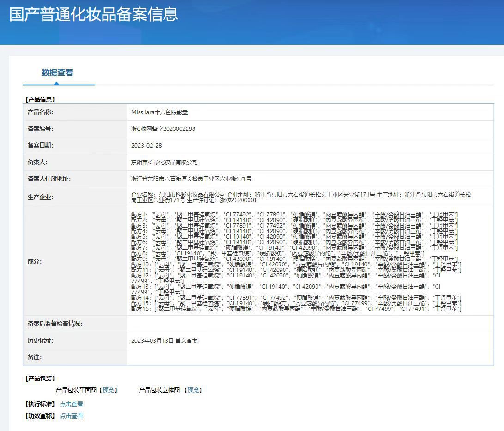Select the 生产企业 details text
Screen dimensions: 504x431
[x=301, y=197]
